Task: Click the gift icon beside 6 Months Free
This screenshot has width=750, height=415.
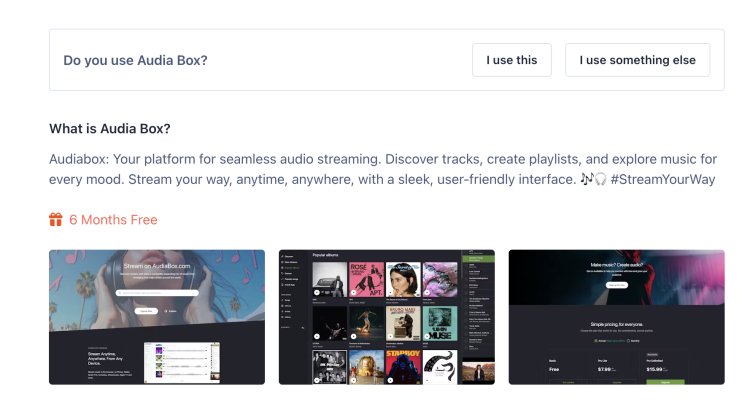Action: point(55,219)
